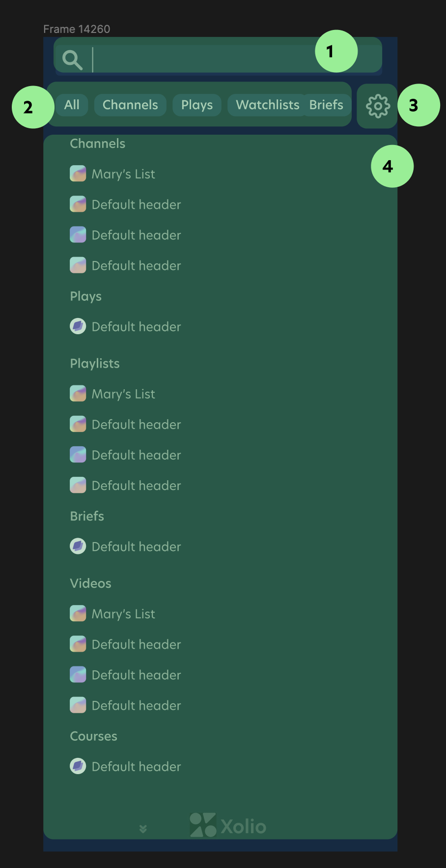Click the Default header icon under Courses
This screenshot has height=868, width=446.
[x=78, y=766]
